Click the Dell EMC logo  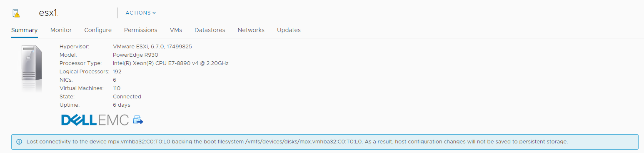click(95, 120)
